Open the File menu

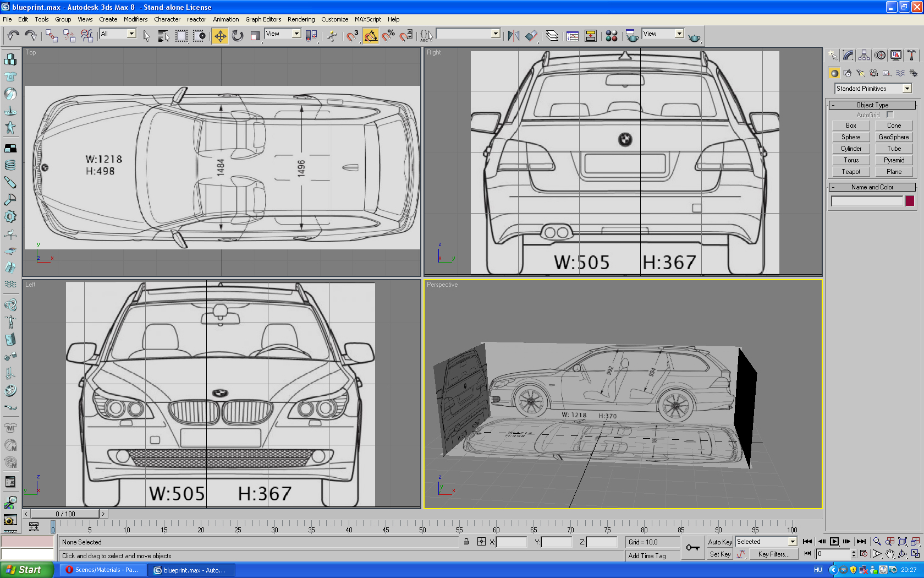(7, 19)
